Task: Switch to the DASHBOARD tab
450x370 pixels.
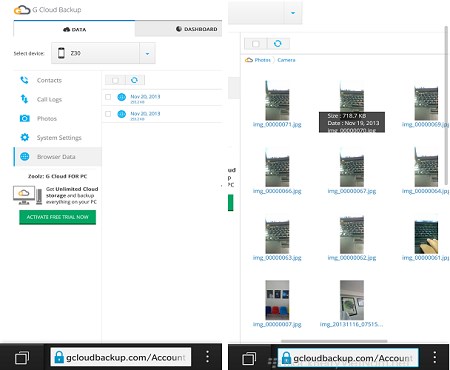Action: pos(197,29)
